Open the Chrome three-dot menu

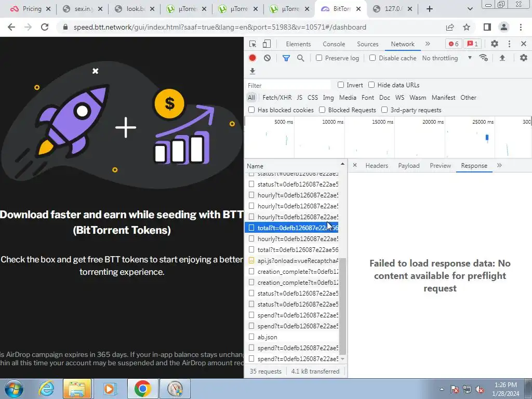[x=521, y=27]
